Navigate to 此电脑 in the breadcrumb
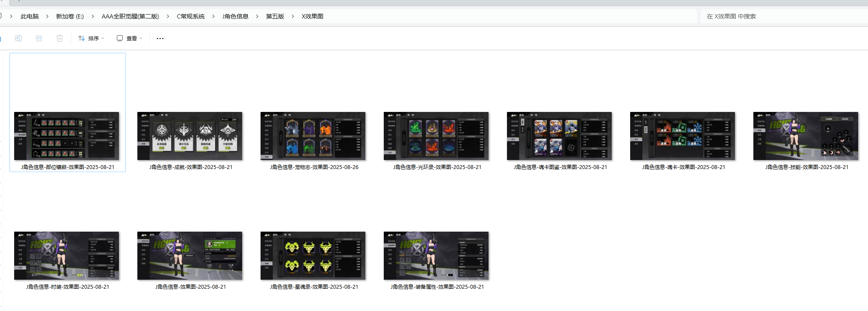Image resolution: width=868 pixels, height=311 pixels. click(x=30, y=16)
